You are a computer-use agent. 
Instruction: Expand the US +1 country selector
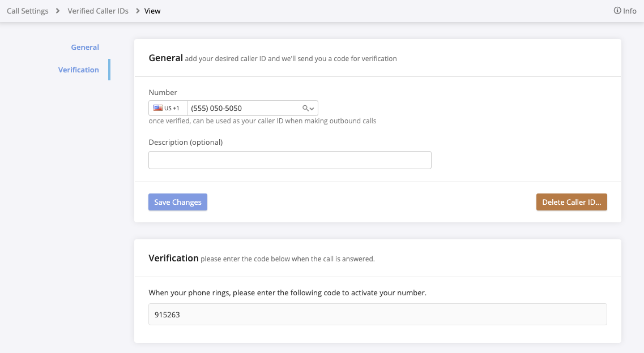click(x=167, y=107)
